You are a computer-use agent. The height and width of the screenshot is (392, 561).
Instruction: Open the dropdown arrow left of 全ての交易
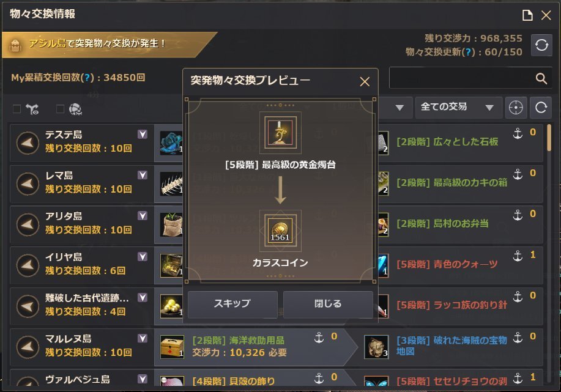399,107
